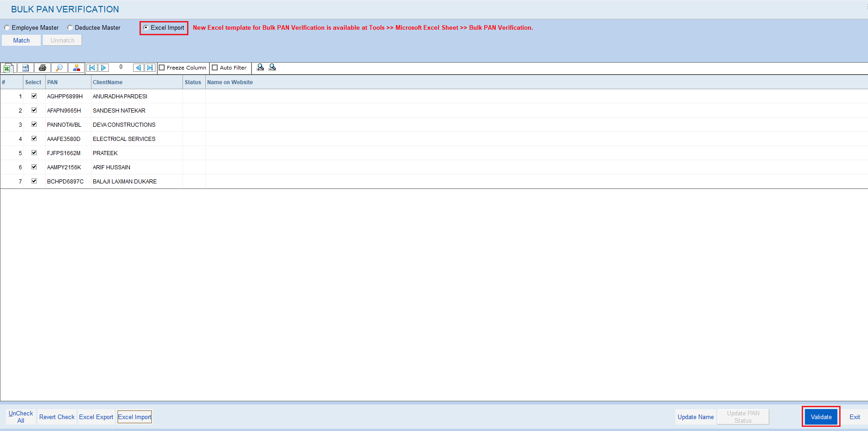Click the Revert Check button
Viewport: 868px width, 431px height.
coord(57,417)
